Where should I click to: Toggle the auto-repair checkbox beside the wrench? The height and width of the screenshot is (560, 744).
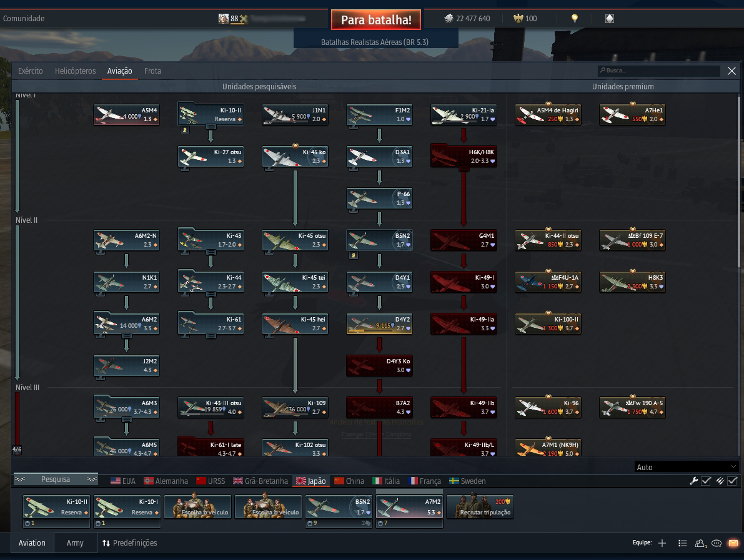point(706,481)
